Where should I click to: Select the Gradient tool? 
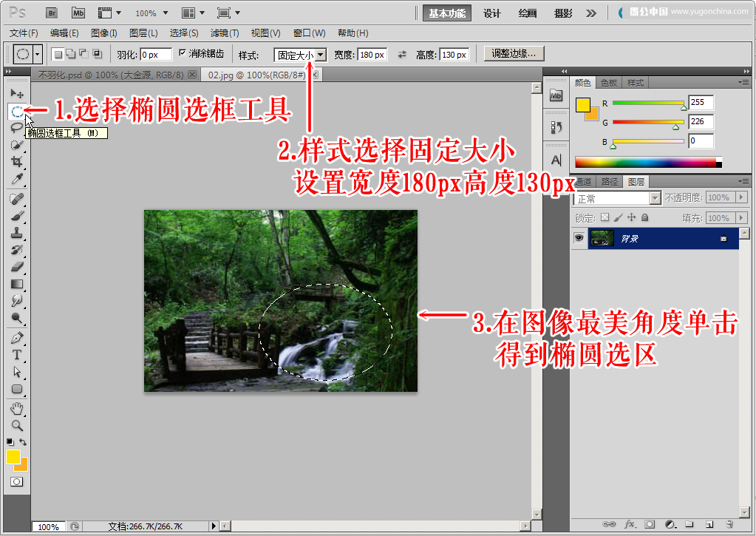[17, 284]
